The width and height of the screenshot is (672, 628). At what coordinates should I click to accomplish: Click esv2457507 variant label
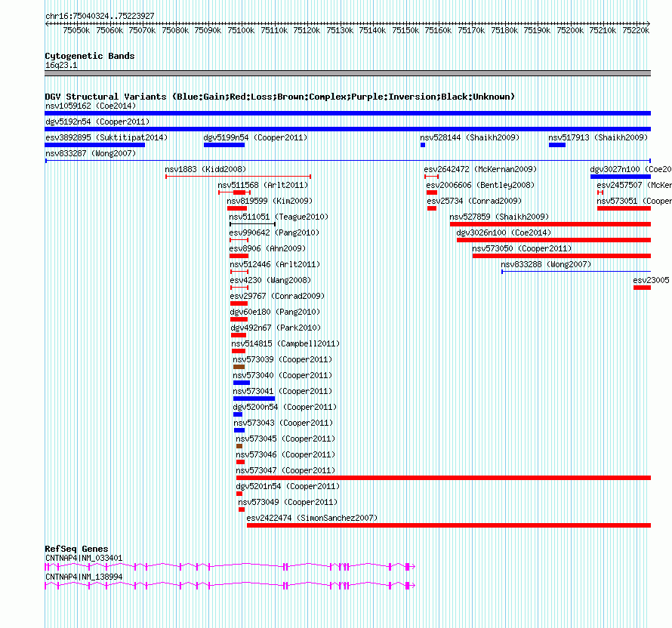tap(634, 185)
